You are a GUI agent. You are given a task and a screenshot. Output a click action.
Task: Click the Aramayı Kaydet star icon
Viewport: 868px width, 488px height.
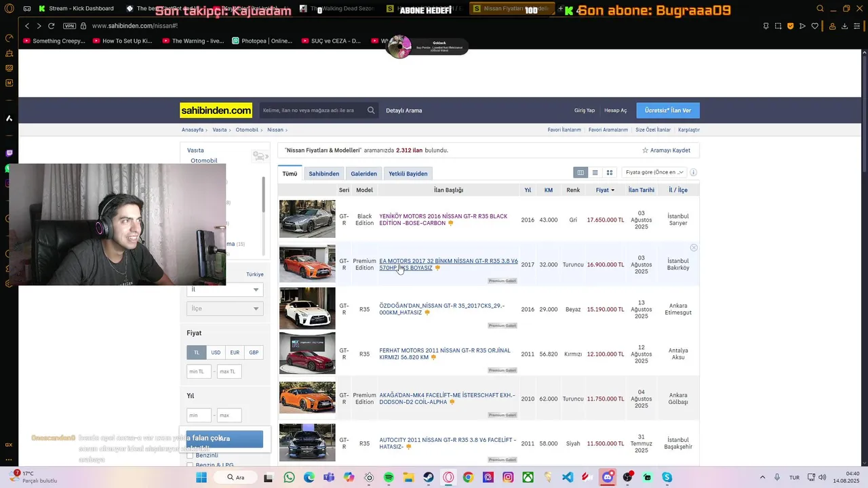point(645,150)
